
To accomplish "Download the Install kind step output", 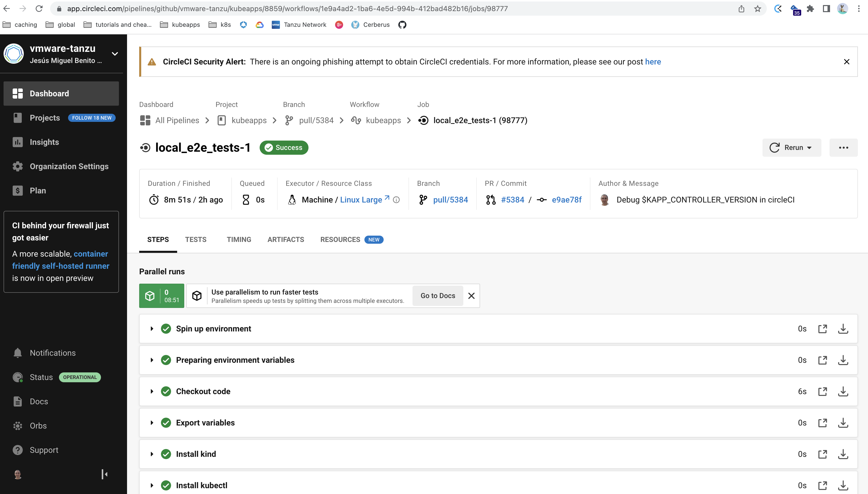I will [x=843, y=454].
